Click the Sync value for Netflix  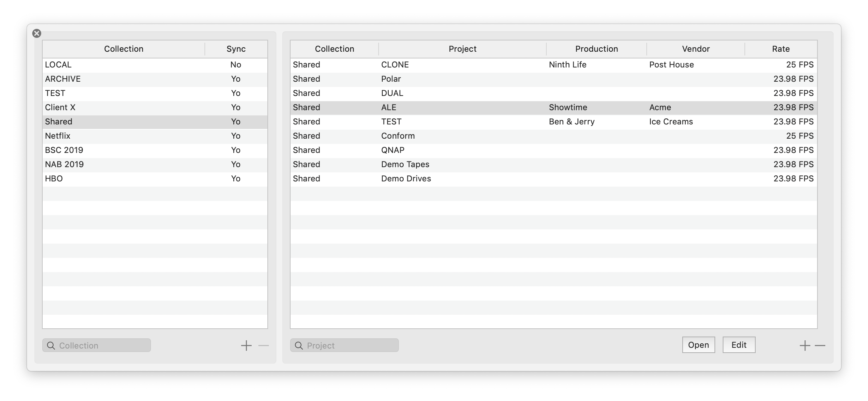[236, 136]
